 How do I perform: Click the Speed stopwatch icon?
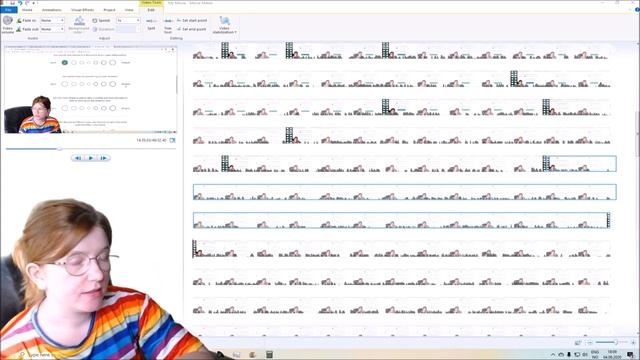(x=95, y=20)
